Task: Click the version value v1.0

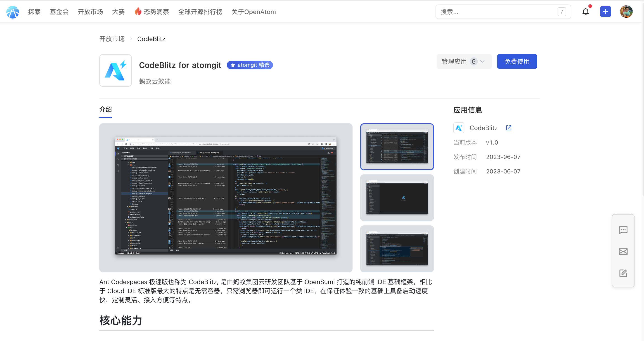Action: click(492, 142)
